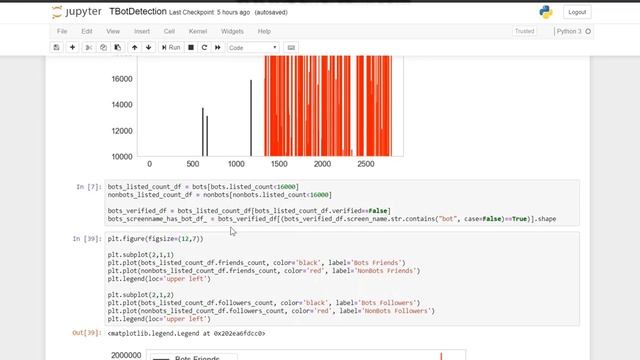Open the File menu
Image resolution: width=640 pixels, height=360 pixels.
(62, 31)
